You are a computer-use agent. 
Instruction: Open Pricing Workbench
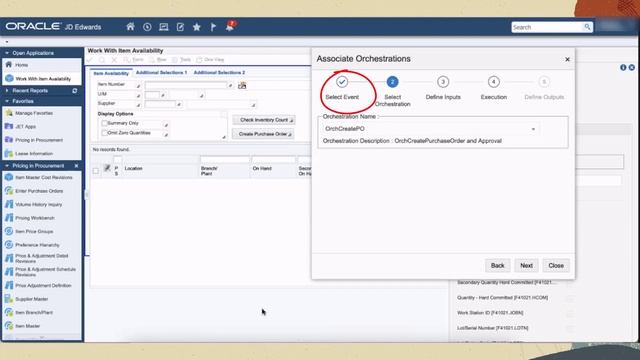[x=35, y=218]
